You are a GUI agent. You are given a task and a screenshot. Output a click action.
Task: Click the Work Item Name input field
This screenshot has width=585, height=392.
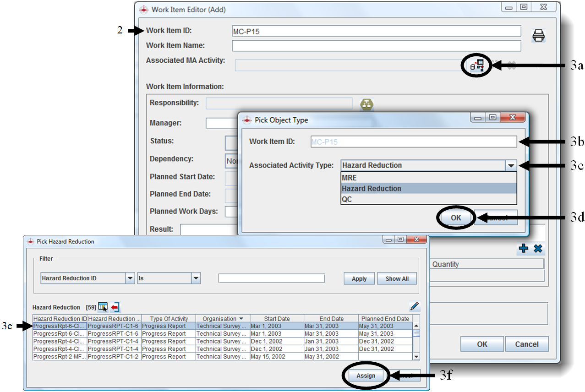pyautogui.click(x=376, y=46)
